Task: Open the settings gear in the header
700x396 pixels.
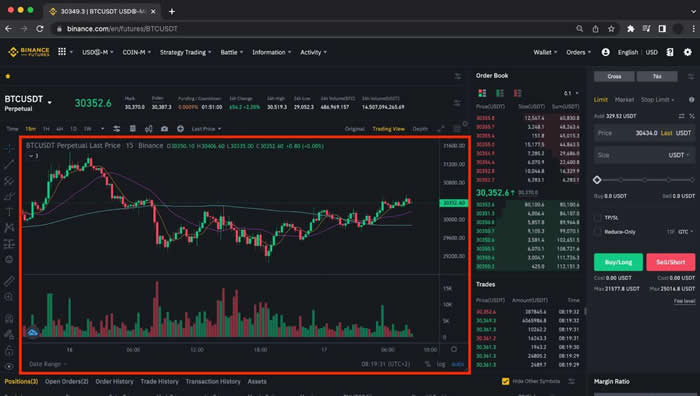Action: click(688, 52)
